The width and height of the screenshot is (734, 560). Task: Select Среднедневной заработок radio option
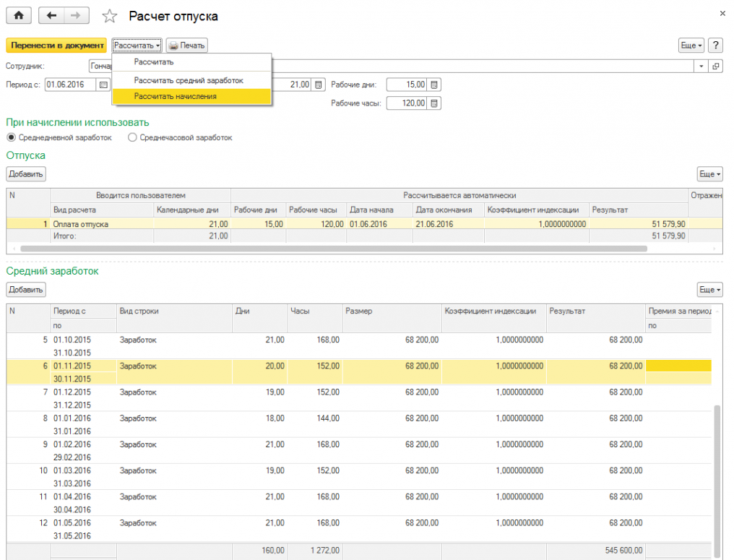(11, 137)
